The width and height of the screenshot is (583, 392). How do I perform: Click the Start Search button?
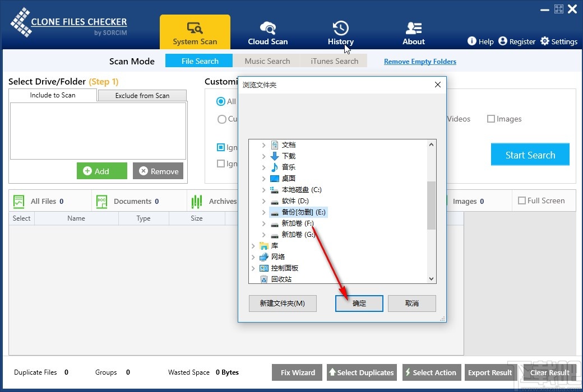(530, 155)
